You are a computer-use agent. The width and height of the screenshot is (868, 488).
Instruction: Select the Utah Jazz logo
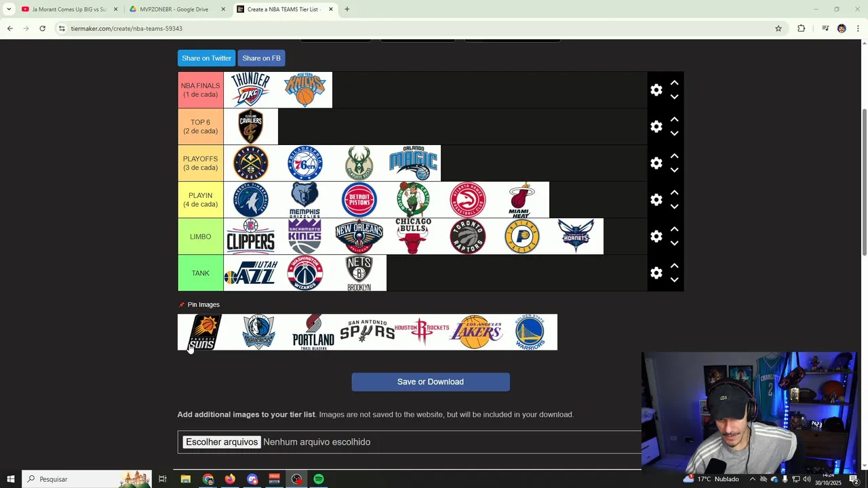tap(250, 273)
